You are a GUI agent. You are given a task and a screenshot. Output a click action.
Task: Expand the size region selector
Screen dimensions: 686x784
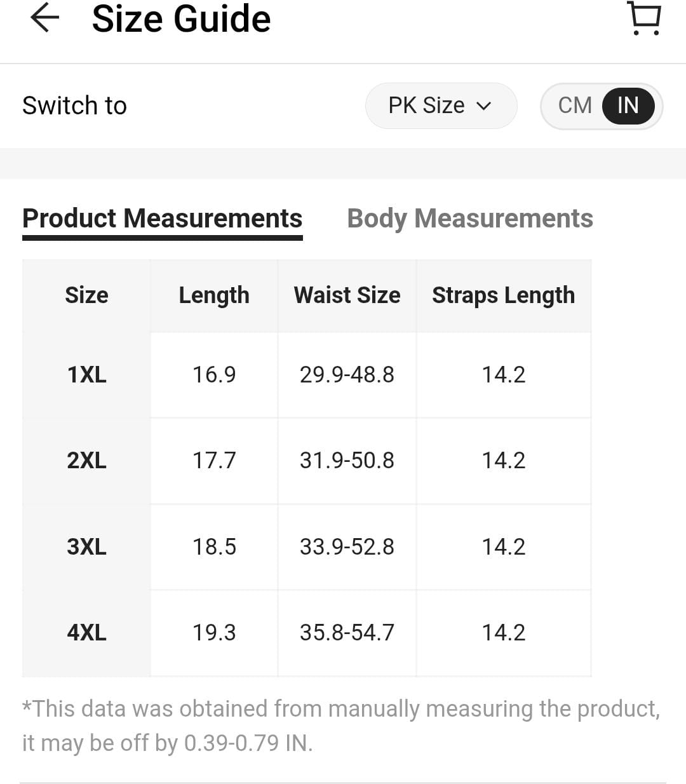(441, 105)
